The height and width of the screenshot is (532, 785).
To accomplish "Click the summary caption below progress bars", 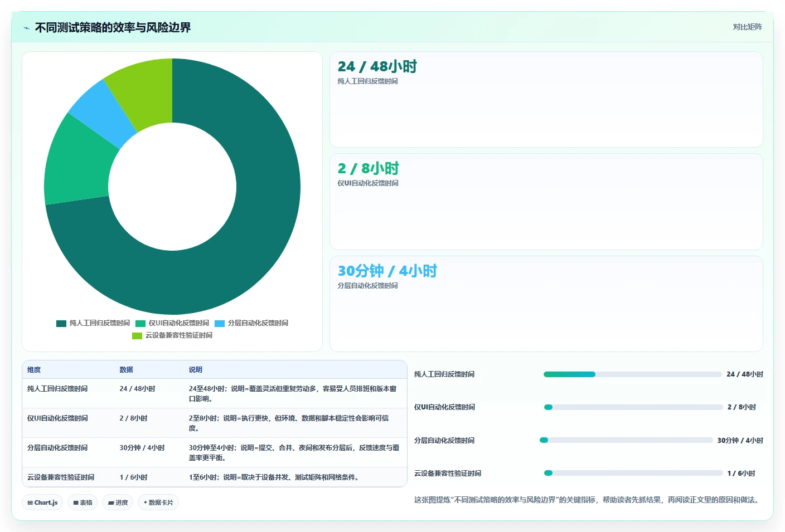I will pyautogui.click(x=588, y=500).
